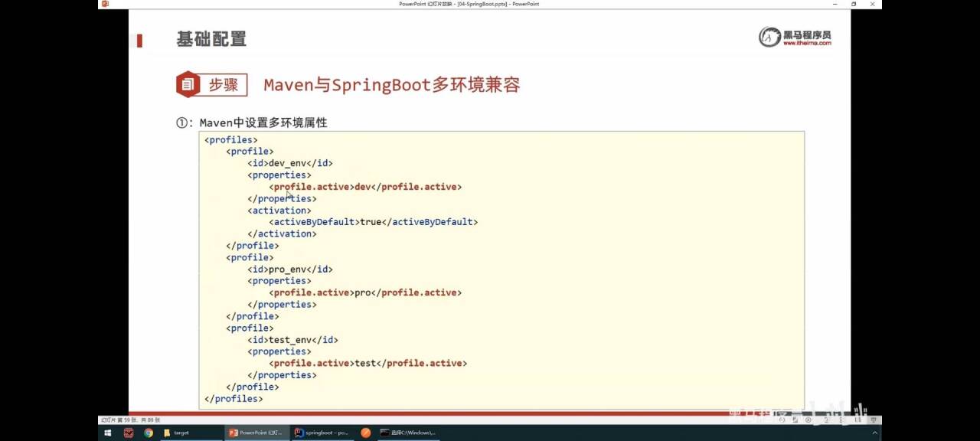Click the opening '<activation>' tag
980x441 pixels.
click(279, 211)
